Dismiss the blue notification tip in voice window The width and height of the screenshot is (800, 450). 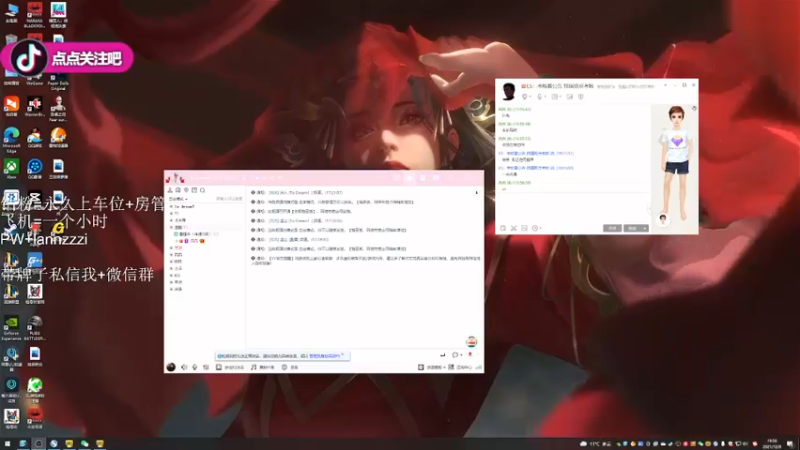click(x=343, y=355)
